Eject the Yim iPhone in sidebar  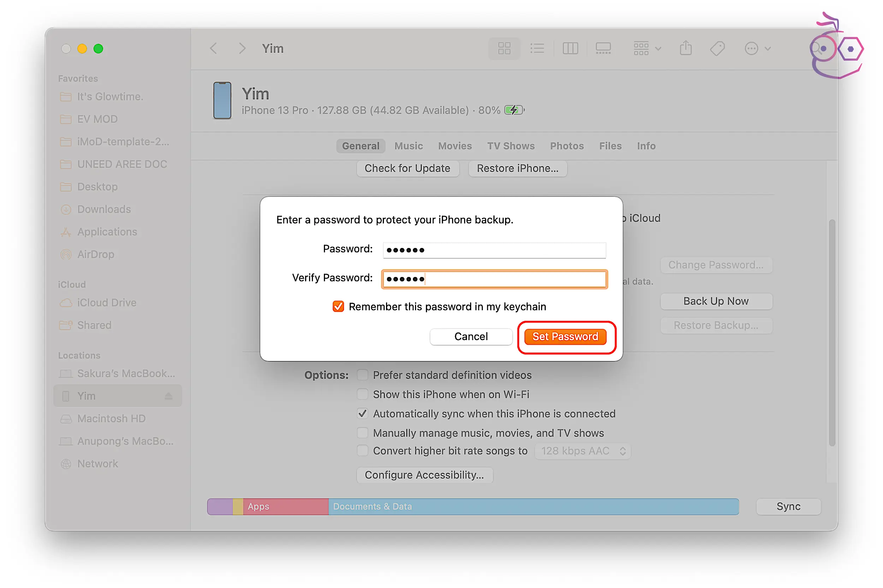pyautogui.click(x=168, y=396)
